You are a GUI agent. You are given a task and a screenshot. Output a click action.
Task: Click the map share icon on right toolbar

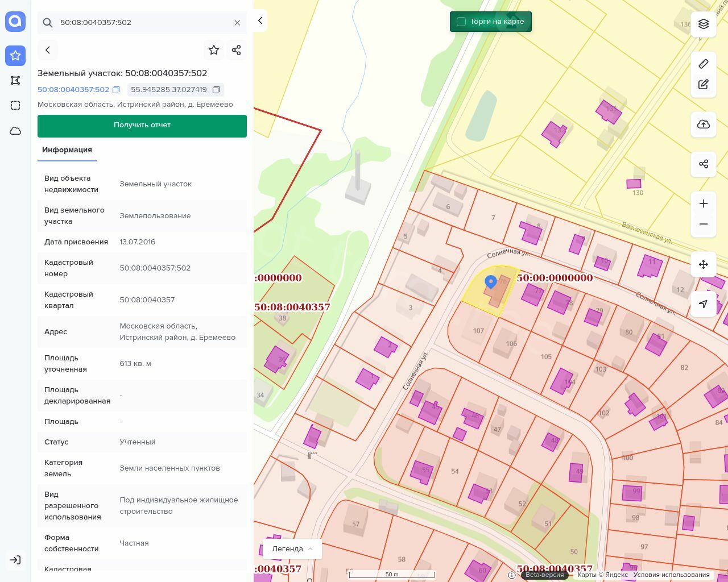pos(704,164)
